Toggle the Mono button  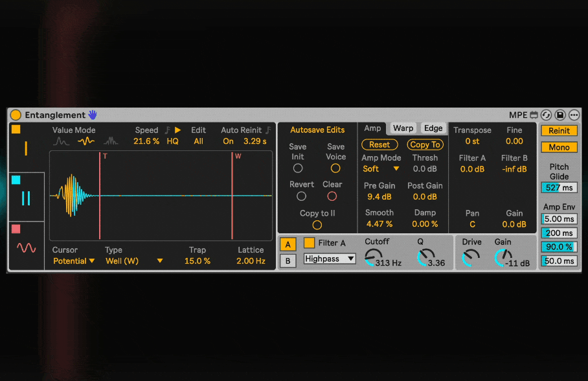click(x=559, y=148)
